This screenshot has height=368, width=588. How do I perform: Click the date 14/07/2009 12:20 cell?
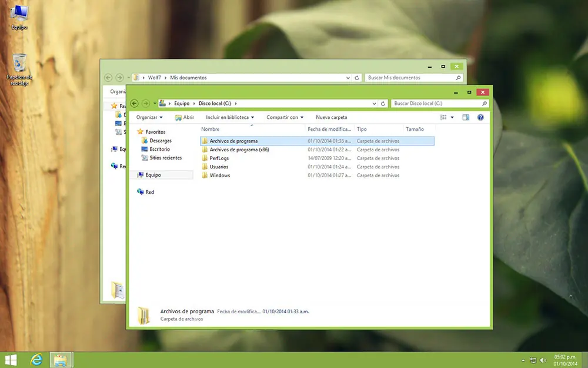(329, 158)
